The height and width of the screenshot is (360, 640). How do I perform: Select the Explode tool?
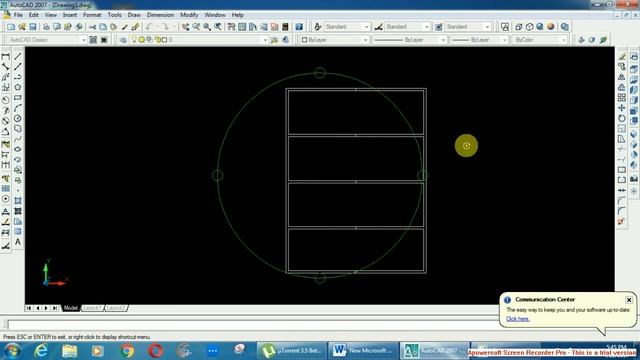click(622, 221)
